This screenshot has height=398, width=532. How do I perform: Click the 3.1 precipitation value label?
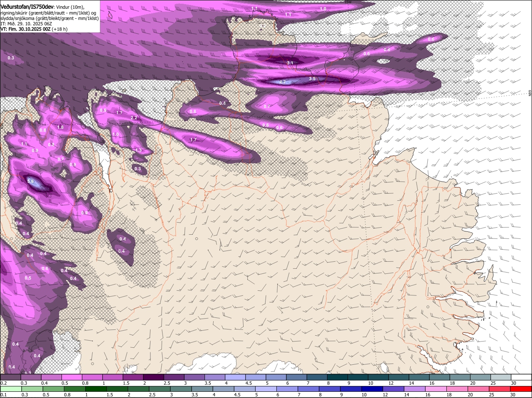(290, 63)
